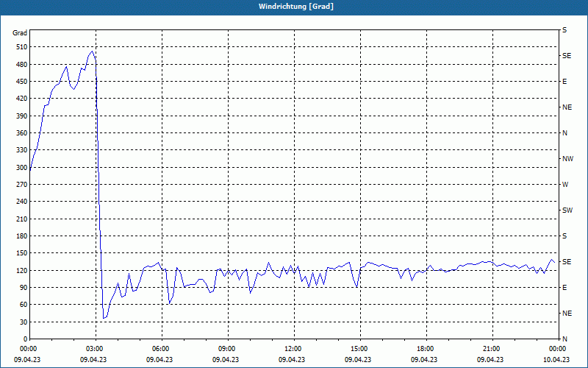Screen dimensions: 588x368
Task: Click compass label E on the 90 gridline
Action: [564, 288]
